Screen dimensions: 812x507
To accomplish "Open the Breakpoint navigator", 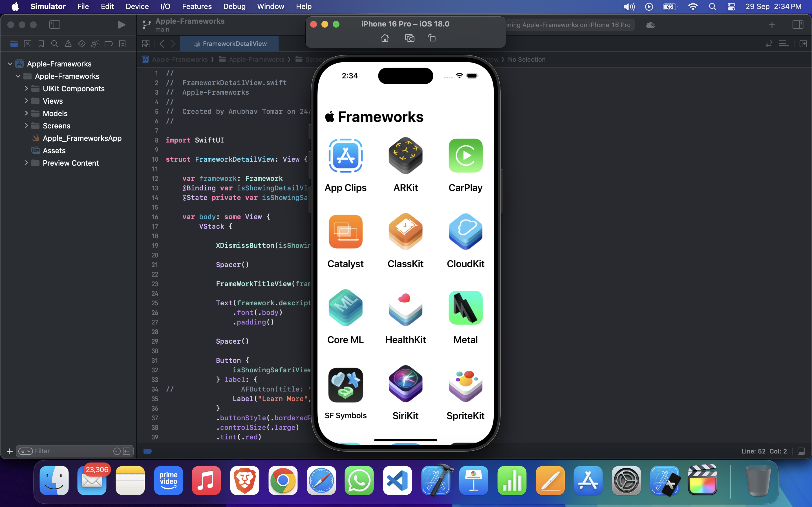I will pos(109,44).
